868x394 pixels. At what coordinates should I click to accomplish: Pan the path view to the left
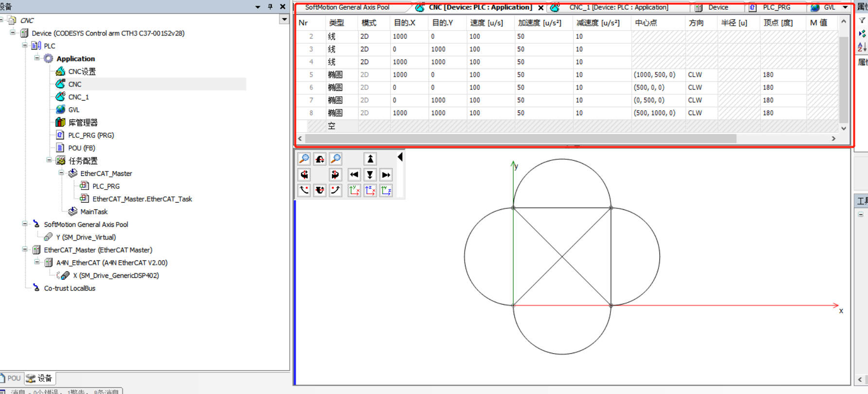click(354, 174)
